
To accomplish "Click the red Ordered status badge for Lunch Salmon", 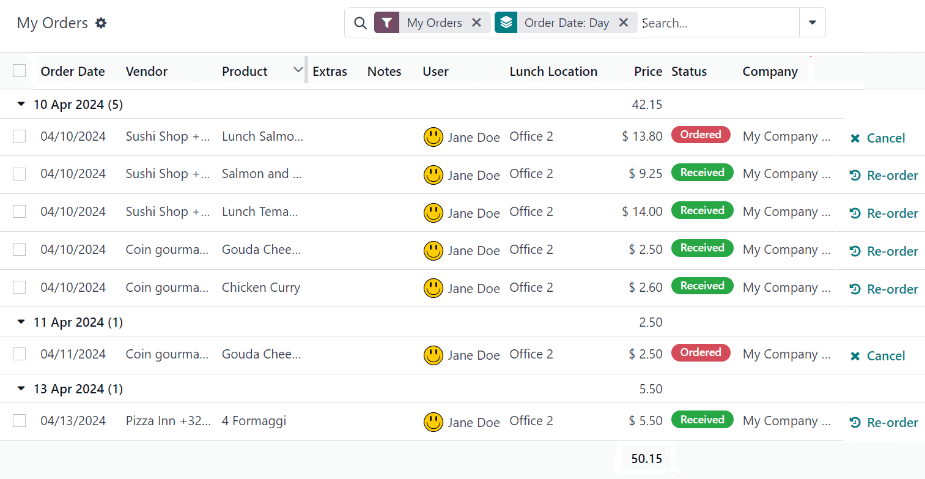I will click(701, 135).
